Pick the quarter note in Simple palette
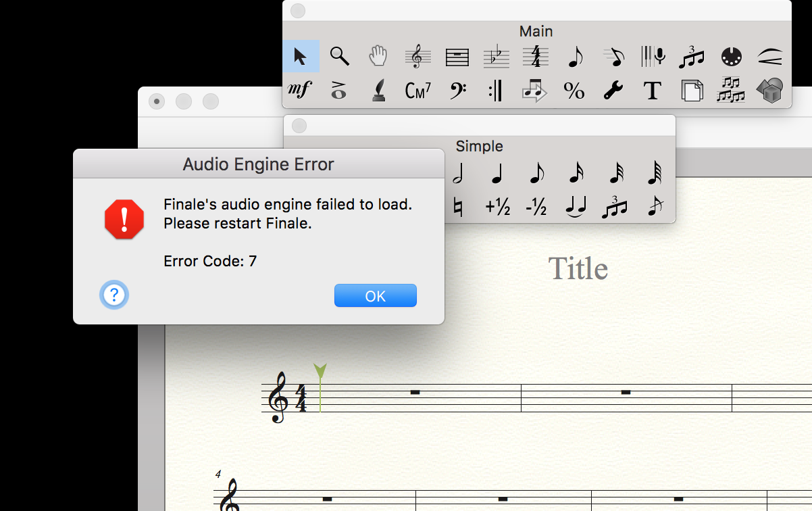 497,174
